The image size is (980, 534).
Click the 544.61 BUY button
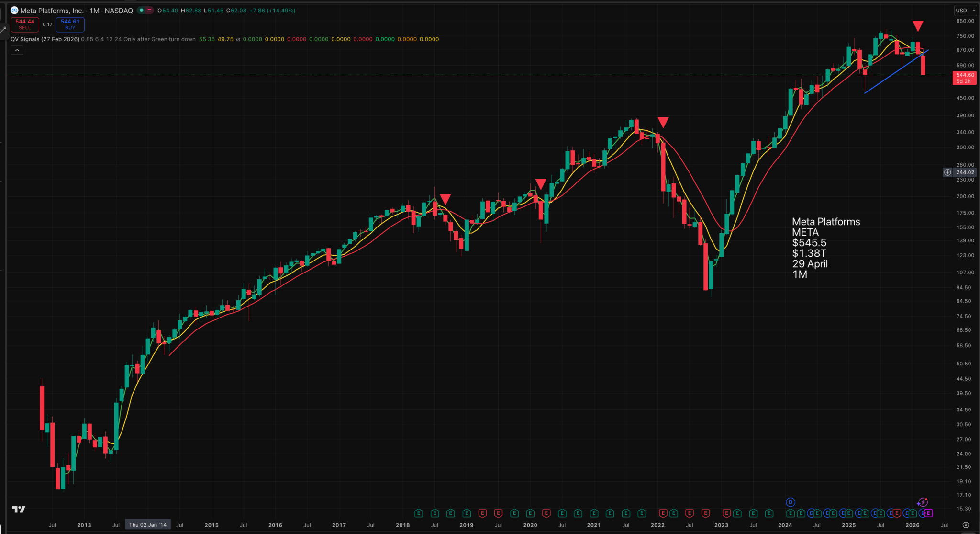(70, 24)
